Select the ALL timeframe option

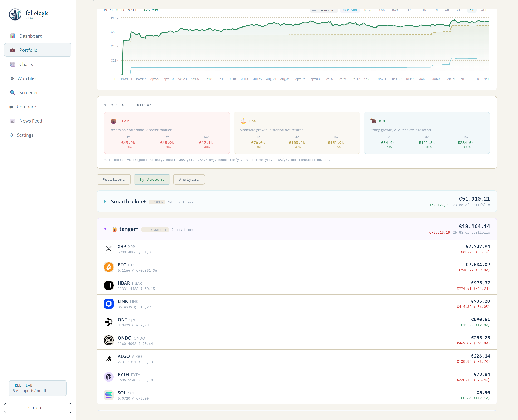[x=484, y=10]
